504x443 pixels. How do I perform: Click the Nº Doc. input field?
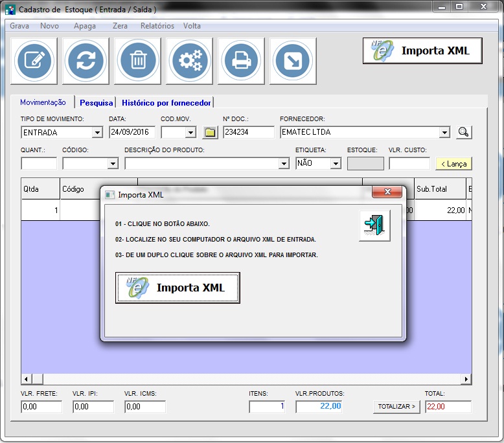click(249, 132)
